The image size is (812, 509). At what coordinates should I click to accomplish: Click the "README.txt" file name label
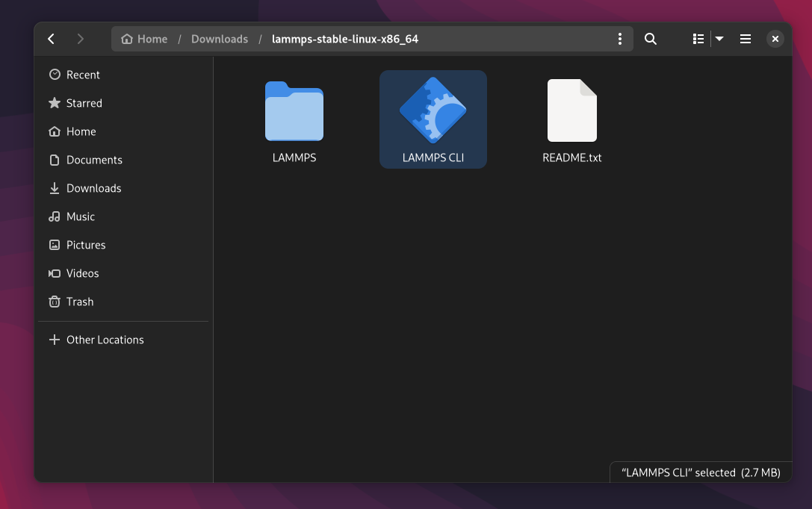[571, 157]
